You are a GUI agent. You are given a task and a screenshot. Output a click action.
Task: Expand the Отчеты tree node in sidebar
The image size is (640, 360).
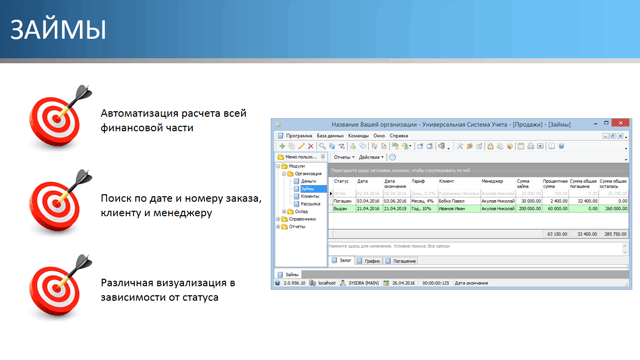click(278, 227)
